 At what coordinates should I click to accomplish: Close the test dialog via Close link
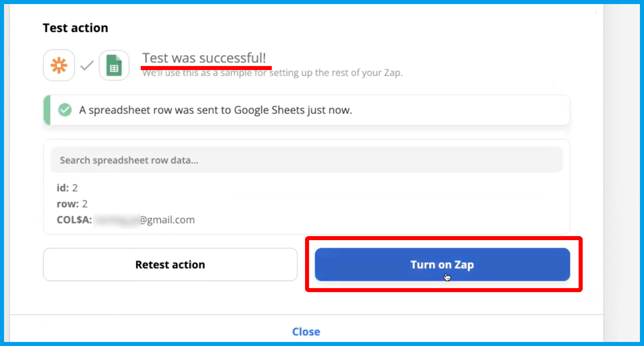(306, 332)
